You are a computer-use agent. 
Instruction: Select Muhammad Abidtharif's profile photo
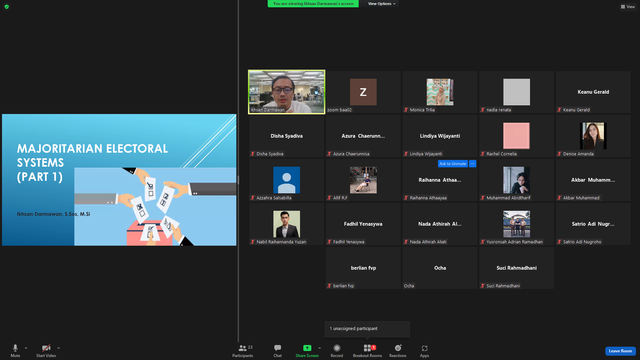pyautogui.click(x=516, y=180)
